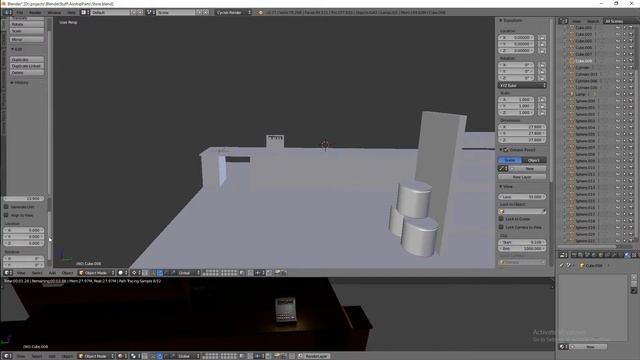Open the Window menu
This screenshot has width=640, height=360.
tap(54, 13)
